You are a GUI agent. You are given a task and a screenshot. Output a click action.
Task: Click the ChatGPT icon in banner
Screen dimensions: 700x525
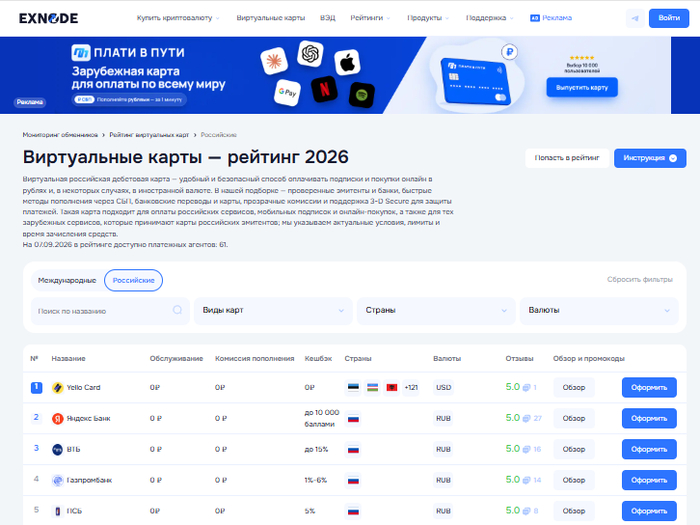310,54
